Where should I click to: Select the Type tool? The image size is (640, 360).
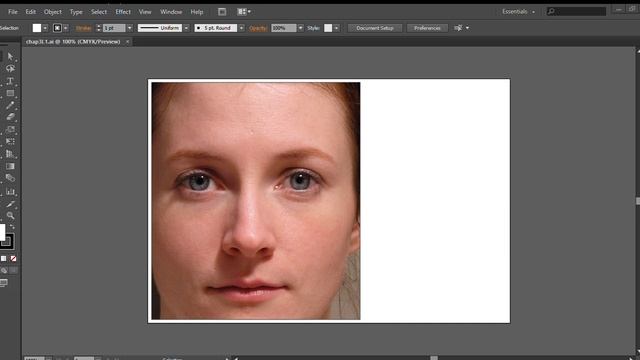(x=10, y=81)
